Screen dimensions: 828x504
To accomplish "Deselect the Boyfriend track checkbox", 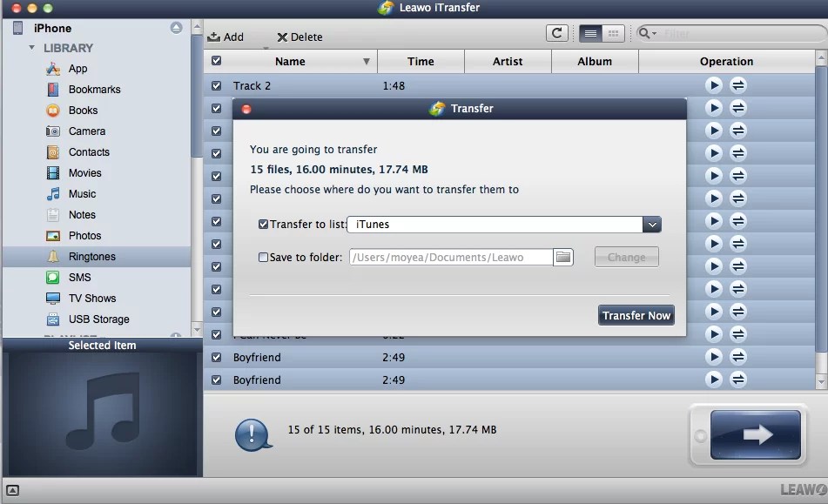I will 216,357.
